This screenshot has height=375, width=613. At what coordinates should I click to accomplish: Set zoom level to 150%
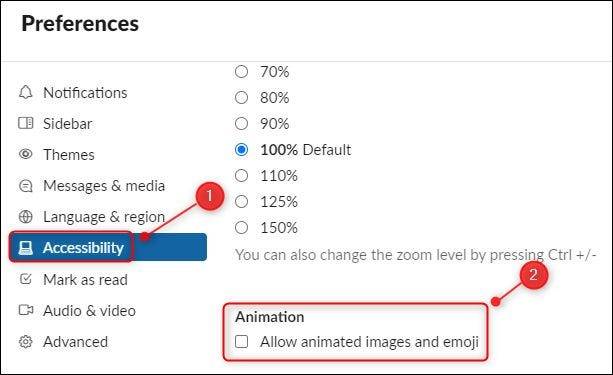(x=241, y=228)
